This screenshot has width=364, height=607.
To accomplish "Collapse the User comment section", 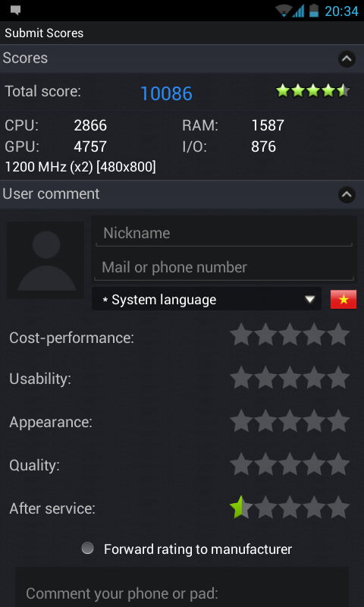I will (347, 195).
